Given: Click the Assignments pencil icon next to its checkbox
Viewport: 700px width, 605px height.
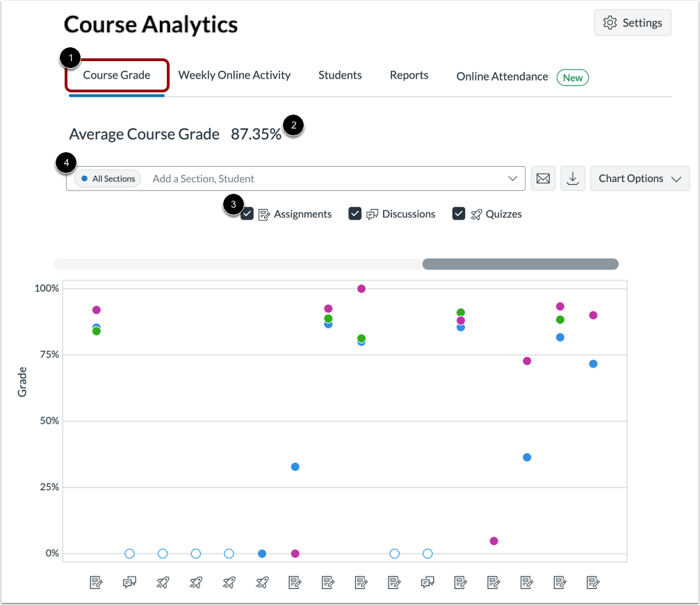Looking at the screenshot, I should tap(263, 214).
